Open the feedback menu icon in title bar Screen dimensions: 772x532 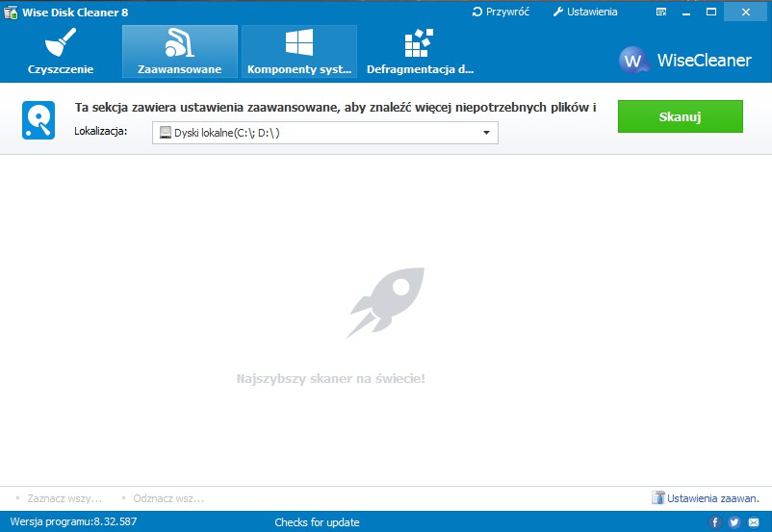tap(661, 12)
